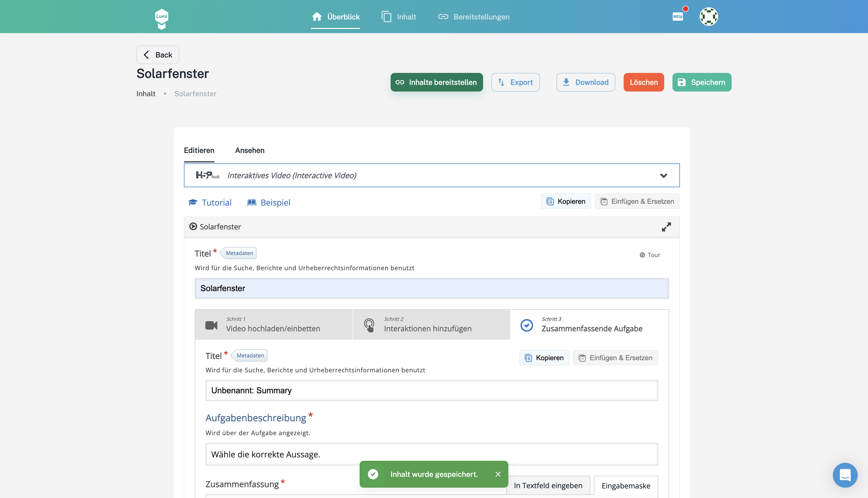Click the Solarfenster page heading
This screenshot has width=868, height=498.
pyautogui.click(x=173, y=73)
